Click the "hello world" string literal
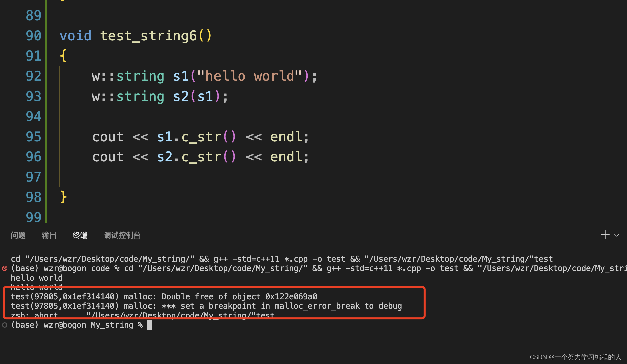The height and width of the screenshot is (364, 627). point(250,76)
